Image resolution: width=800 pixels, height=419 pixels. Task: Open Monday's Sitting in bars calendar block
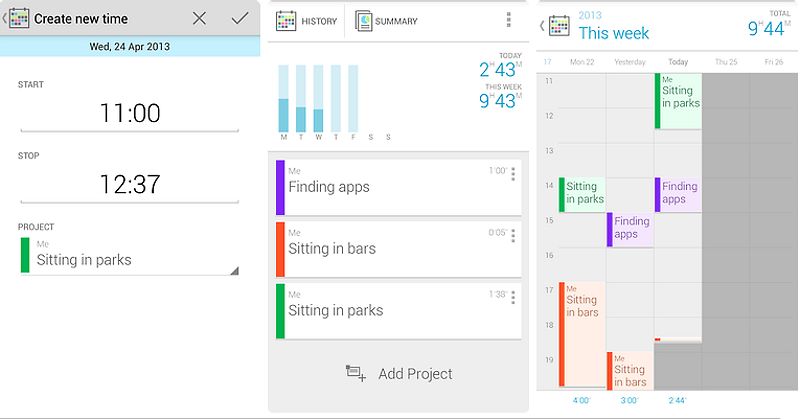tap(582, 335)
